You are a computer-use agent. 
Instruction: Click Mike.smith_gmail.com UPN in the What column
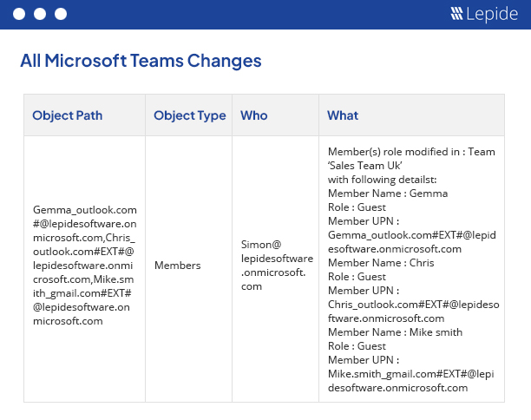(411, 381)
